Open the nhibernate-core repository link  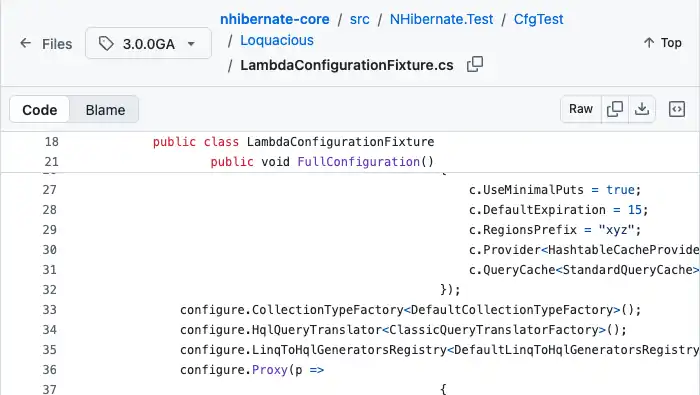pyautogui.click(x=275, y=19)
